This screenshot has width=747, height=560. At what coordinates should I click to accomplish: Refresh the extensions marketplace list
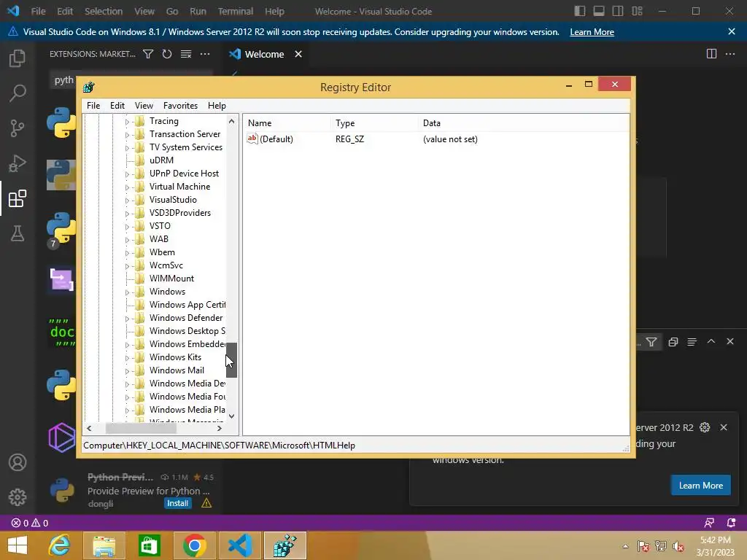[x=167, y=54]
